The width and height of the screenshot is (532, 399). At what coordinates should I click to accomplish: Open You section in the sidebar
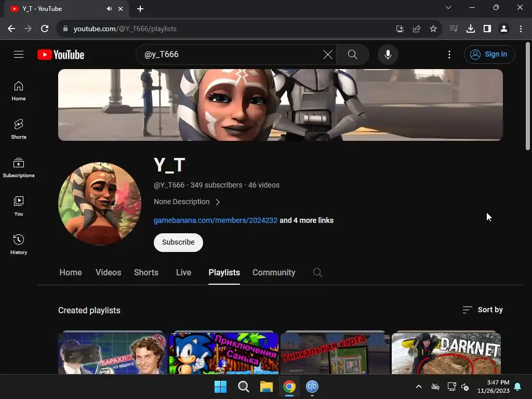(19, 206)
